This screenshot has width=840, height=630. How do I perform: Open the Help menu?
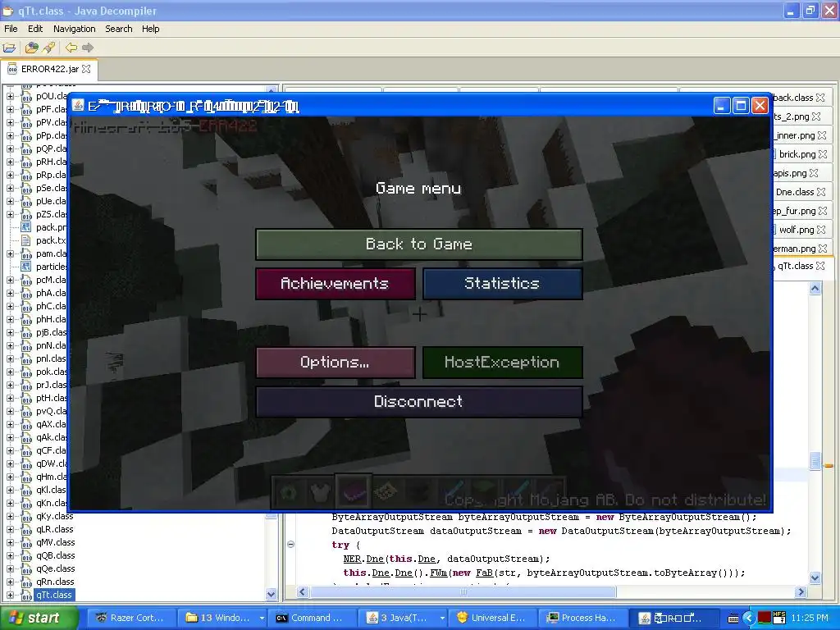click(151, 29)
